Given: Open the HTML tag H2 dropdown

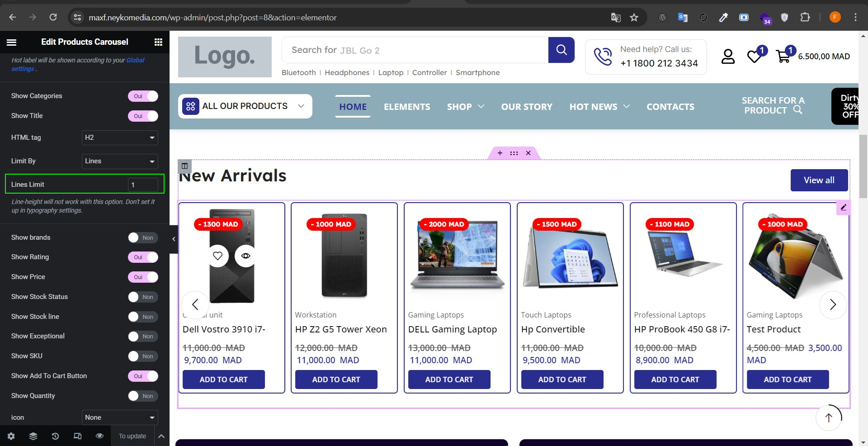Looking at the screenshot, I should click(120, 138).
